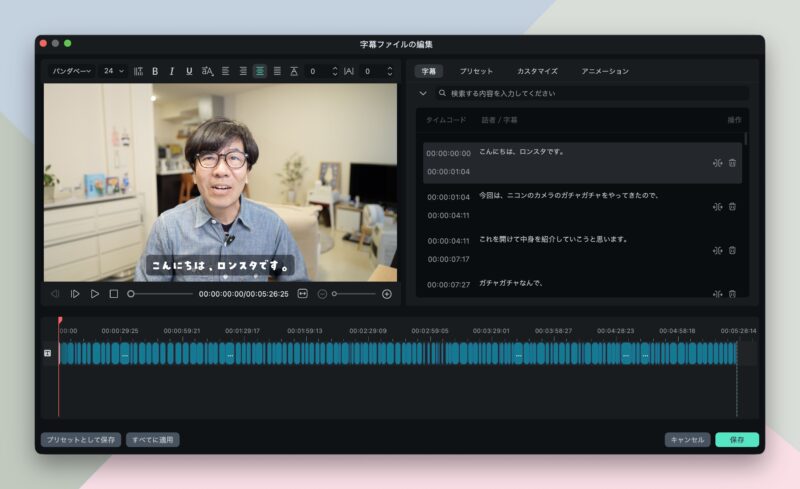
Task: Click the すべてに適用 button
Action: [x=152, y=439]
